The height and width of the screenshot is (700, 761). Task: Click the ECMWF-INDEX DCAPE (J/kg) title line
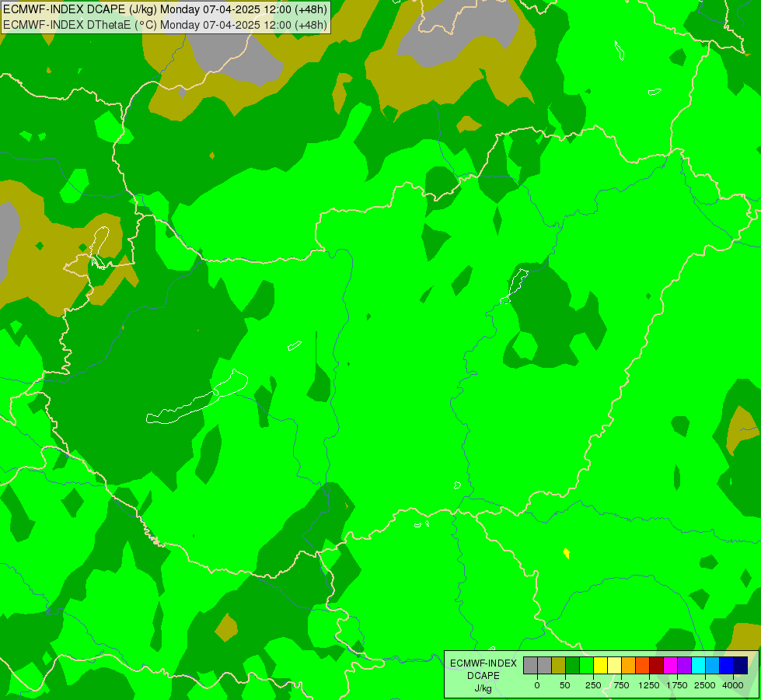click(165, 9)
